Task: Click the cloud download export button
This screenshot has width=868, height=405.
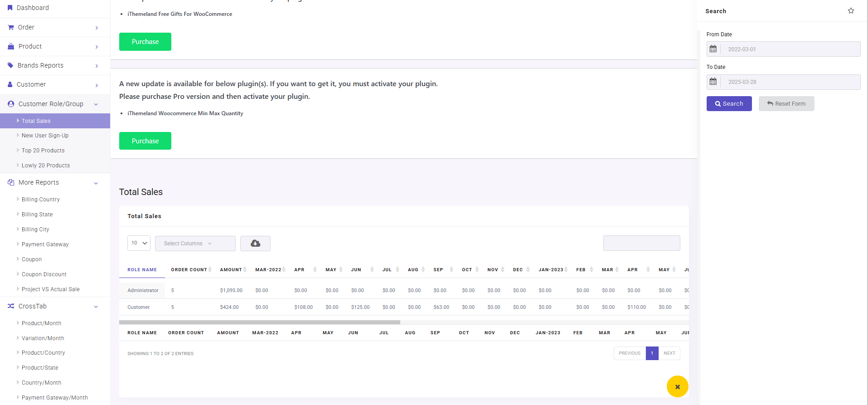Action: pyautogui.click(x=255, y=243)
